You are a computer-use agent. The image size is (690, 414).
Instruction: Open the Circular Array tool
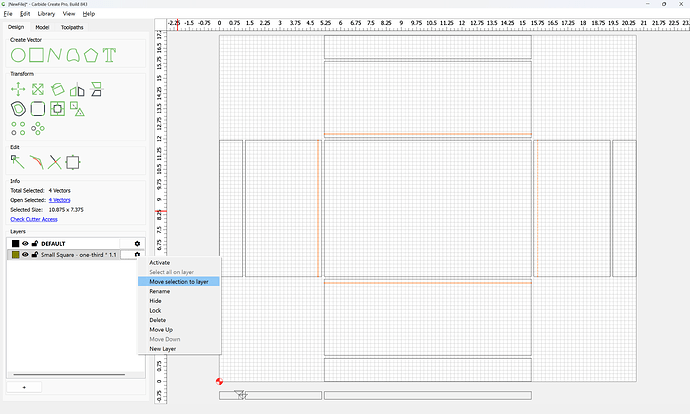pos(38,128)
